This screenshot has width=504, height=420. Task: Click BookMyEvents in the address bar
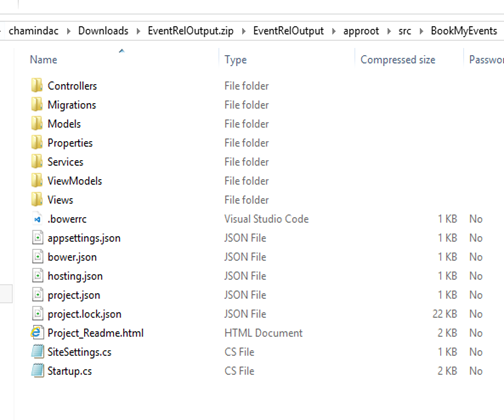coord(464,31)
